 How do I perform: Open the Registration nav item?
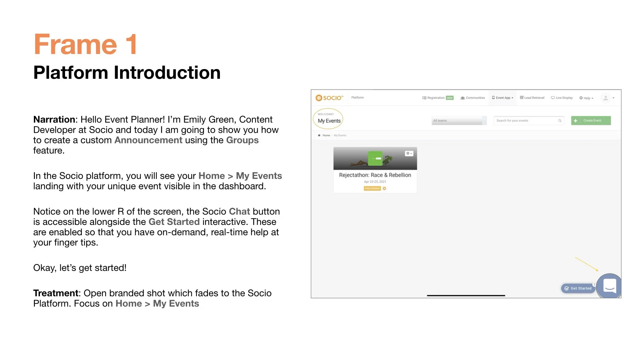[435, 98]
